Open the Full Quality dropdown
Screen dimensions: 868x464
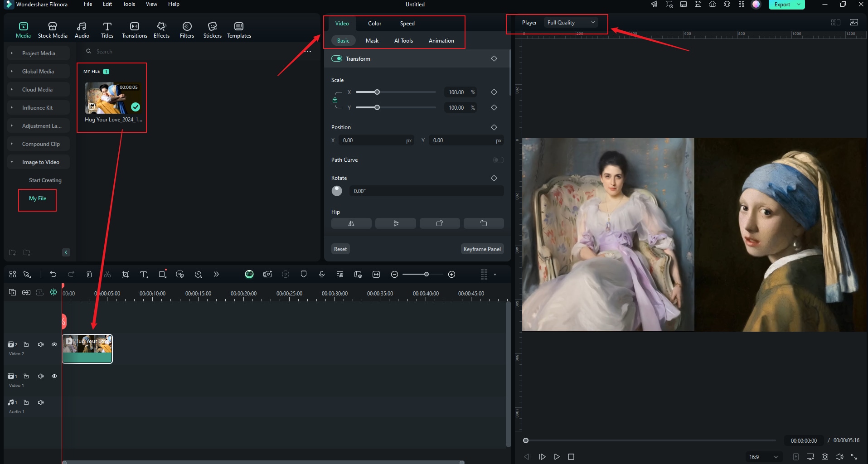(571, 22)
